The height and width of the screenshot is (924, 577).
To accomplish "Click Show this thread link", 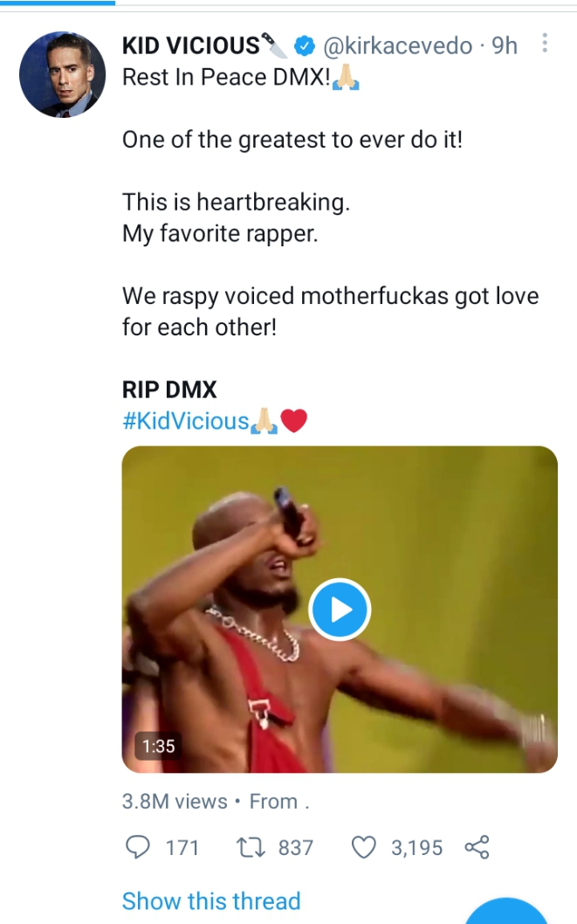I will (x=211, y=901).
